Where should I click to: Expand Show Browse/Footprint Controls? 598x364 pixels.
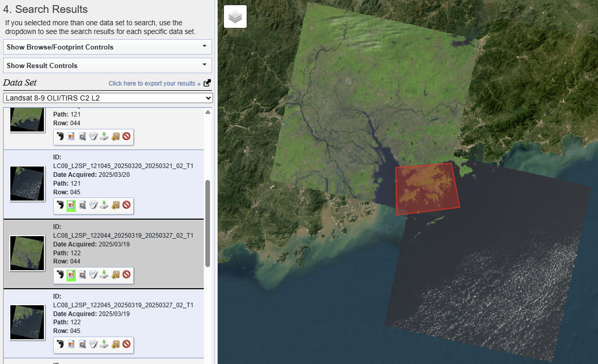coord(107,47)
